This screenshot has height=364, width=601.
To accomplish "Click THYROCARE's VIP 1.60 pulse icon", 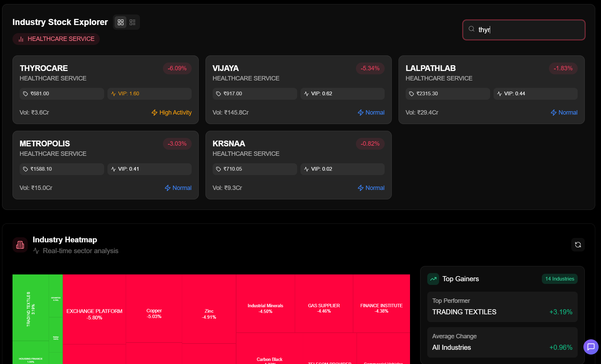I will tap(114, 94).
